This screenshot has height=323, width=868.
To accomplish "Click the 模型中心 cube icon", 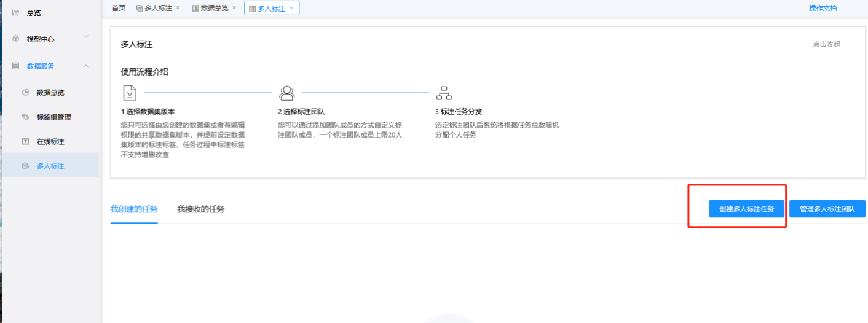I will [16, 39].
